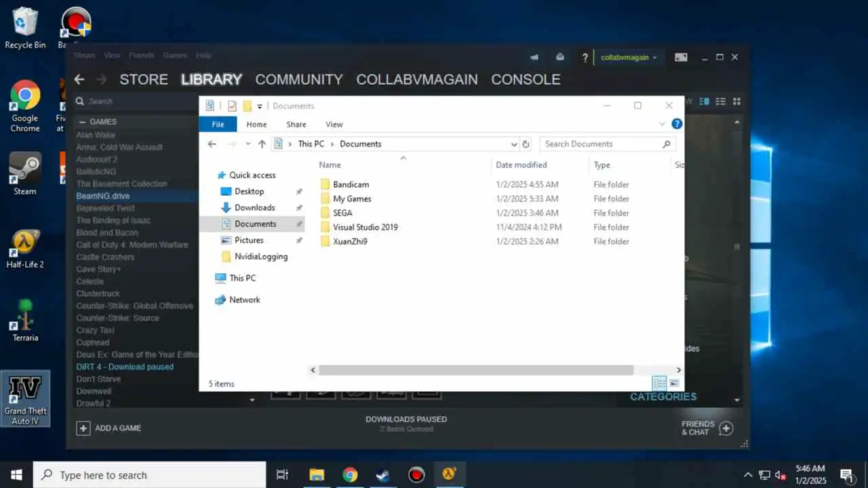Click Explorer Properties quick access icon
Viewport: 868px width, 488px height.
[x=232, y=106]
